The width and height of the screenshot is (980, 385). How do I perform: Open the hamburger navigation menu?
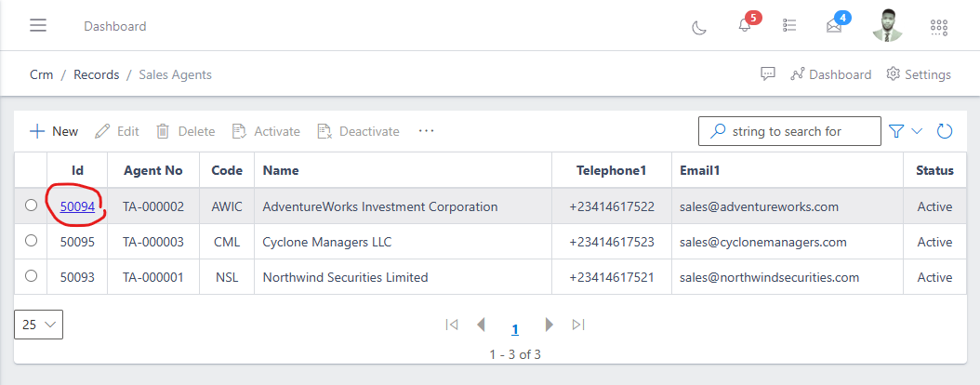coord(38,26)
